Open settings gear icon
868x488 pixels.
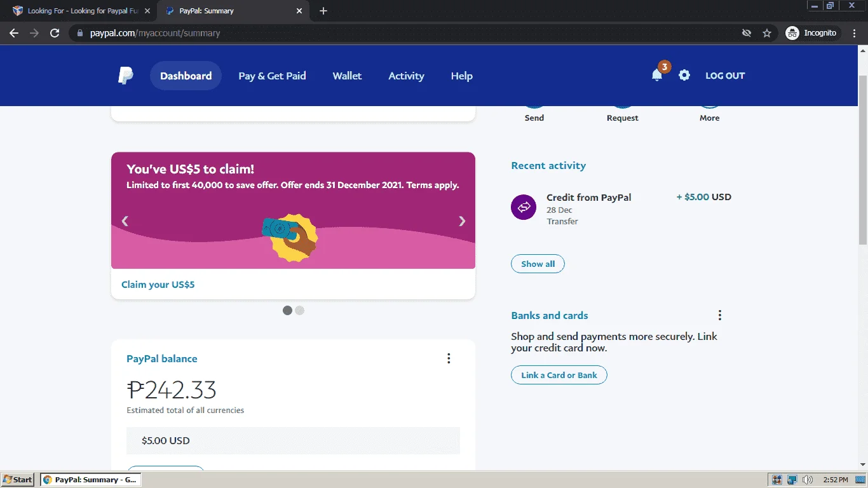coord(684,75)
